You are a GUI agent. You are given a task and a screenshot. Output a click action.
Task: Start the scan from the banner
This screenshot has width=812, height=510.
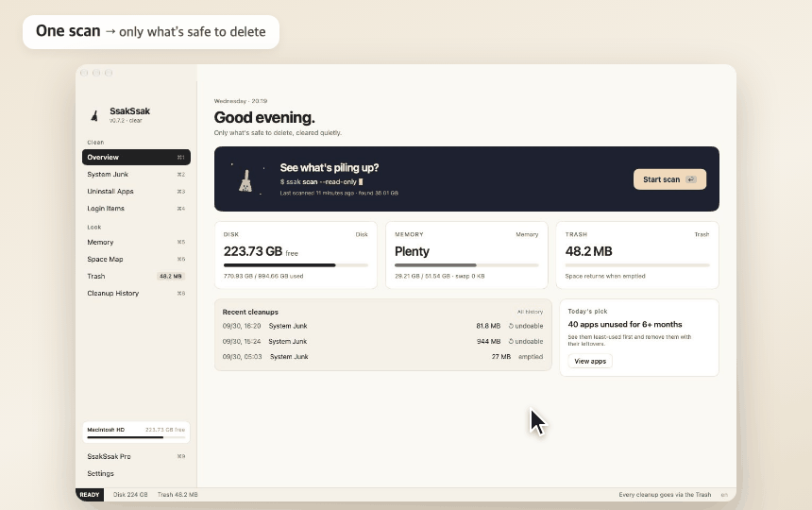669,179
